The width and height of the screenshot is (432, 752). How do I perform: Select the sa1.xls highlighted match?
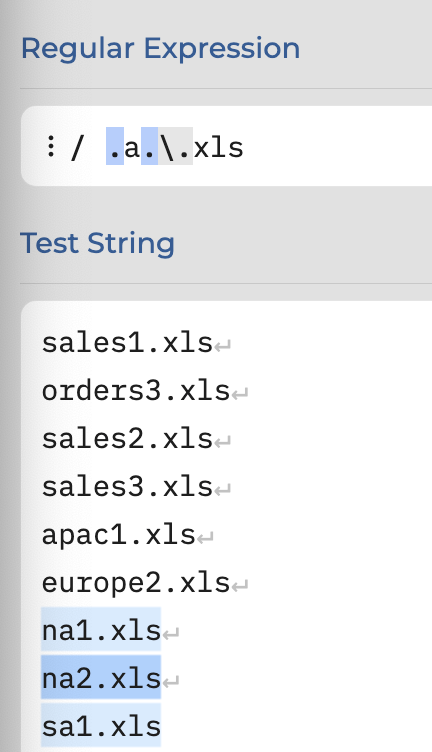coord(101,725)
